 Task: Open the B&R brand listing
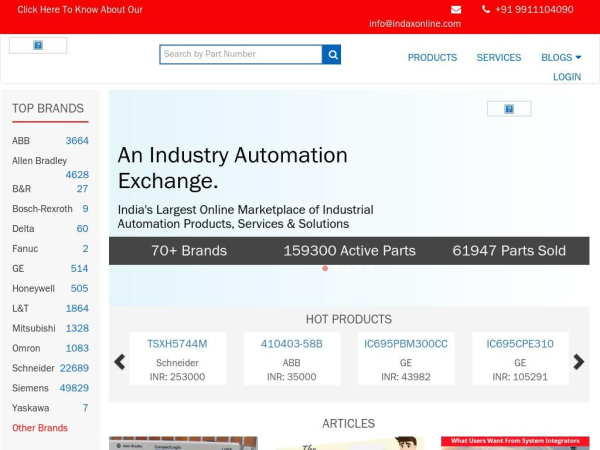(x=22, y=189)
